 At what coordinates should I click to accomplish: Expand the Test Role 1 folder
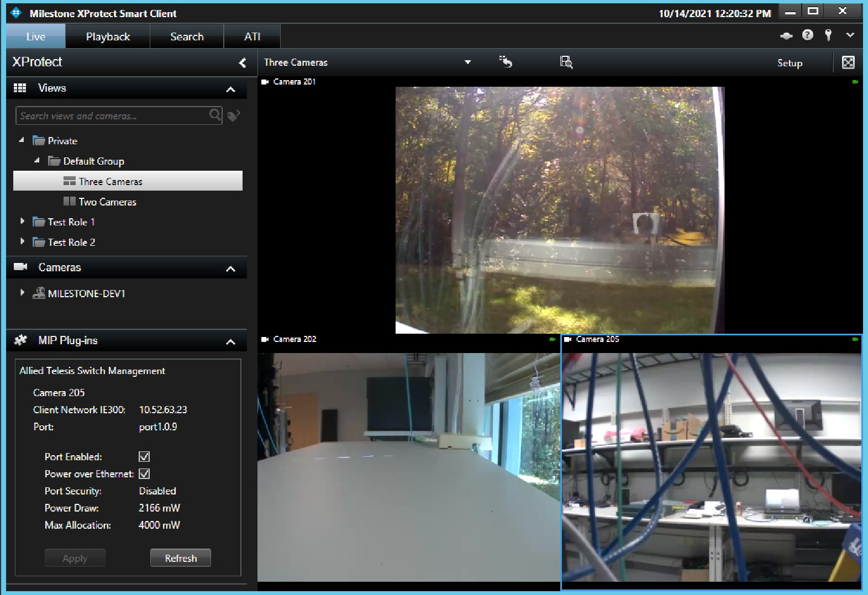point(22,221)
